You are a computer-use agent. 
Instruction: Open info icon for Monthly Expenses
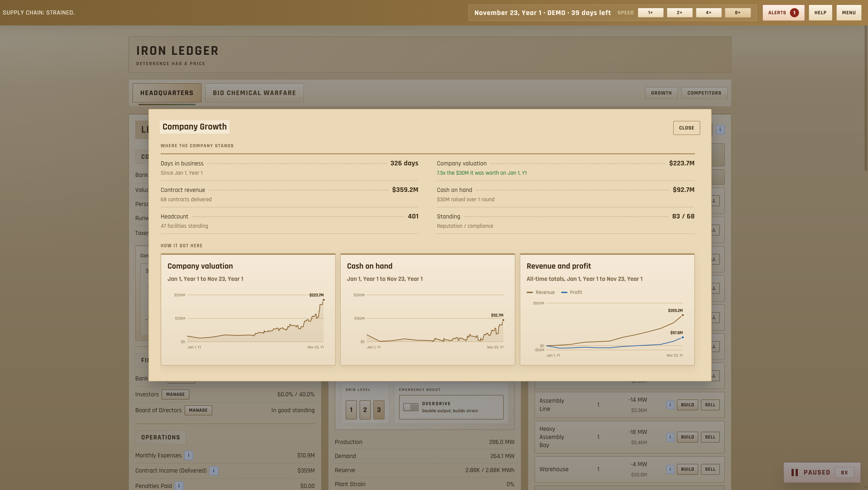(x=189, y=455)
